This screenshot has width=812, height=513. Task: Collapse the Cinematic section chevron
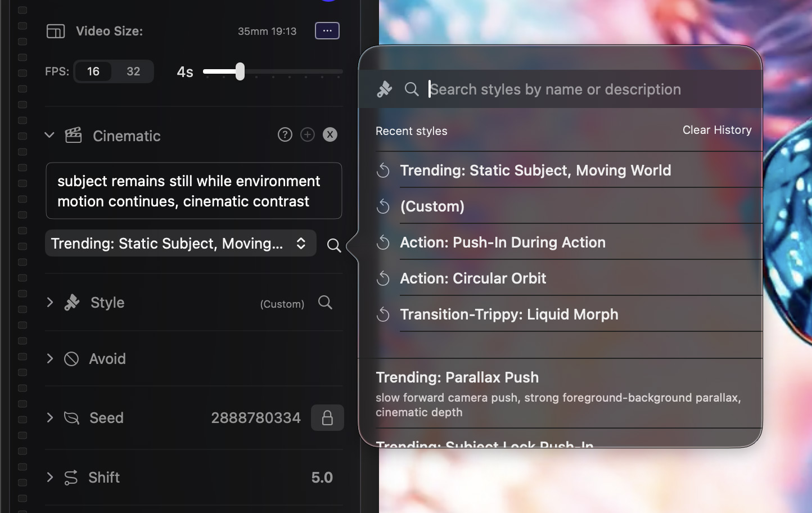pyautogui.click(x=49, y=136)
